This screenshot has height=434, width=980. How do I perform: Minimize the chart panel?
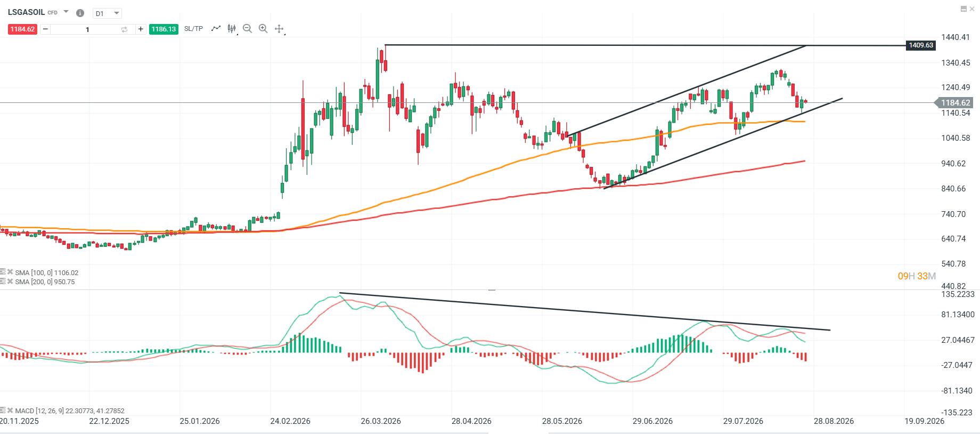click(963, 9)
